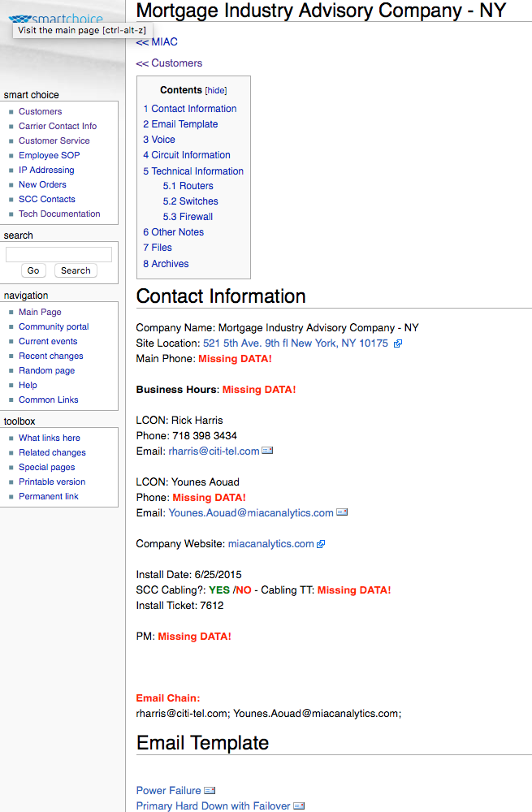Open the 521 5th Ave site address link
Viewport: 532px width, 812px height.
coord(296,343)
